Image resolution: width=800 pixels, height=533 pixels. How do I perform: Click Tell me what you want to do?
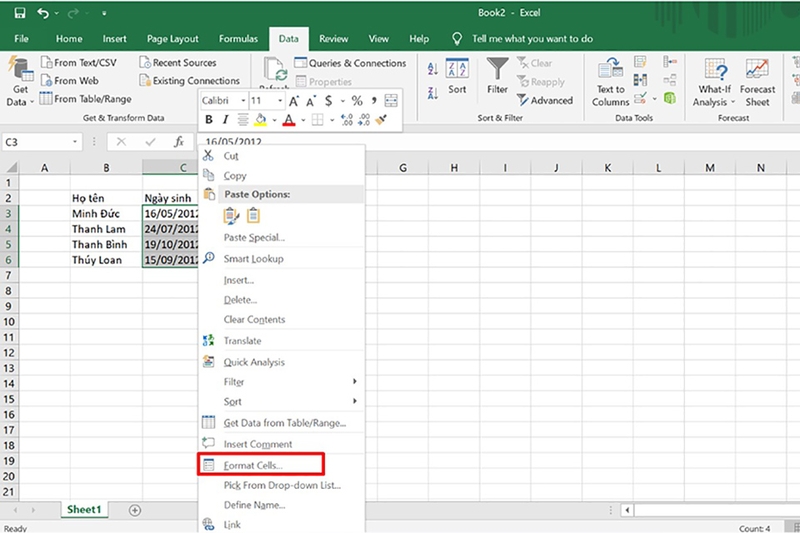click(x=532, y=39)
